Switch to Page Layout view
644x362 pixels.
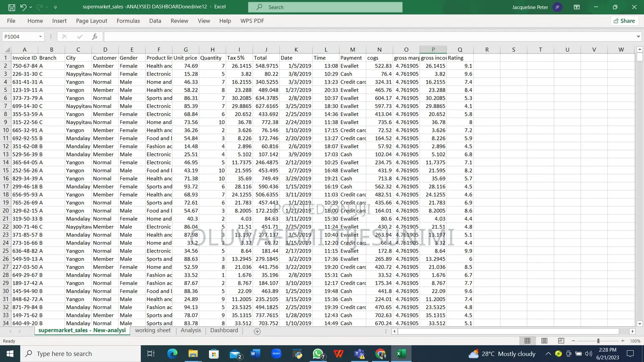(x=544, y=341)
